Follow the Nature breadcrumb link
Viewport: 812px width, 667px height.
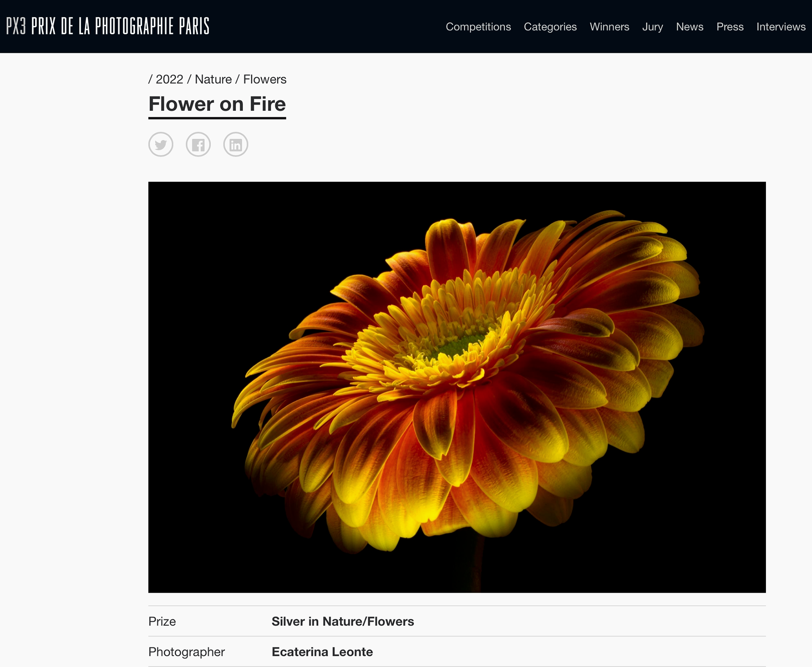pyautogui.click(x=213, y=79)
